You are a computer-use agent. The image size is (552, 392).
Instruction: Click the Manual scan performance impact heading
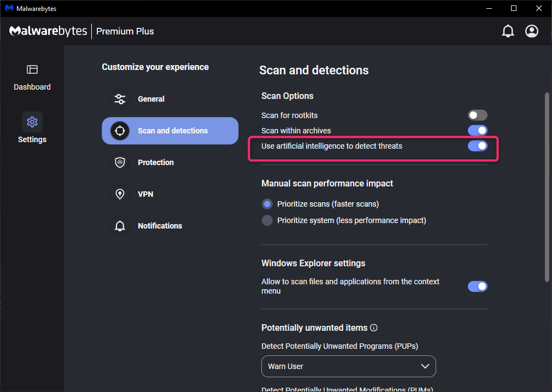click(x=327, y=184)
